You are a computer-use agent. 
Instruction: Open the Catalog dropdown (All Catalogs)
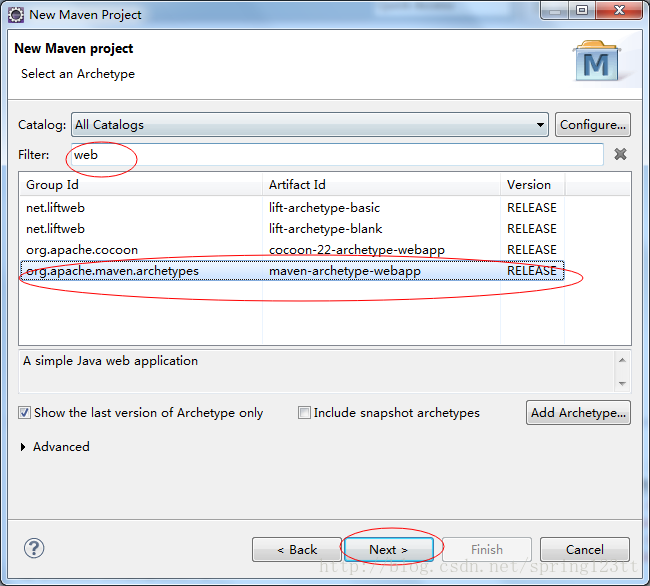(x=310, y=125)
